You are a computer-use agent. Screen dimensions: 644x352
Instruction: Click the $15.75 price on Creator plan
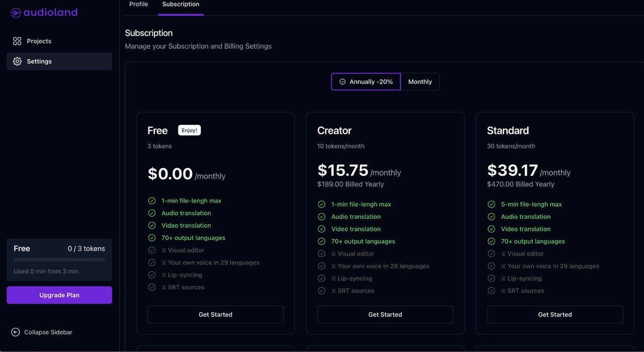[x=343, y=170]
